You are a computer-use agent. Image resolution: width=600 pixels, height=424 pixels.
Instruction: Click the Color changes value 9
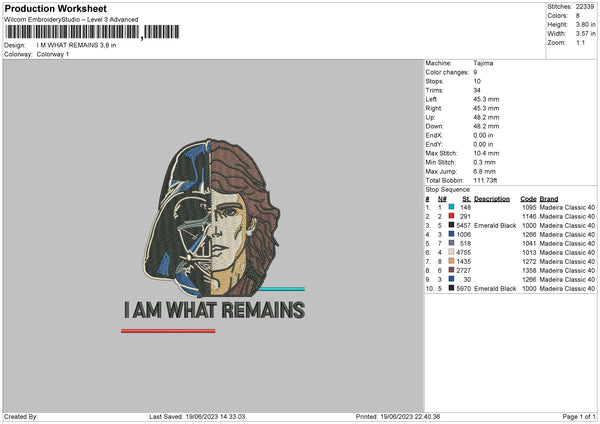475,72
